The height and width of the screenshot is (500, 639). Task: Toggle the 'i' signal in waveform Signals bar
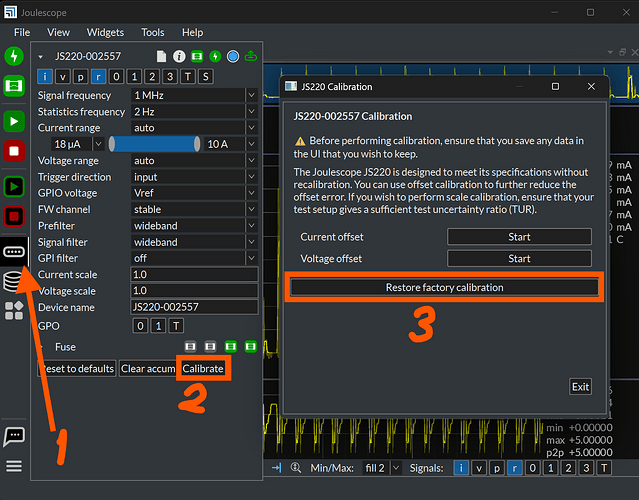click(x=461, y=468)
